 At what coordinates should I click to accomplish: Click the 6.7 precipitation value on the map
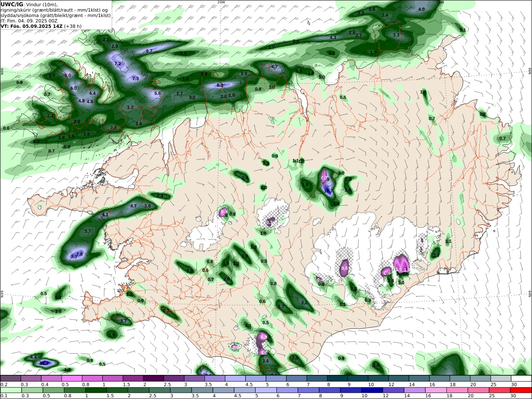coord(149,51)
